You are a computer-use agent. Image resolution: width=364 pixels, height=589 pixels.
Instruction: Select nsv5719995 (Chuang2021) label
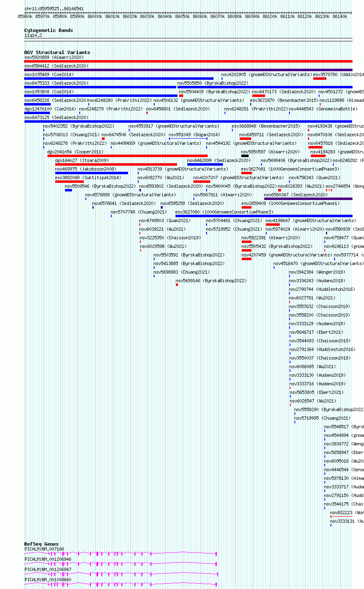click(x=322, y=418)
